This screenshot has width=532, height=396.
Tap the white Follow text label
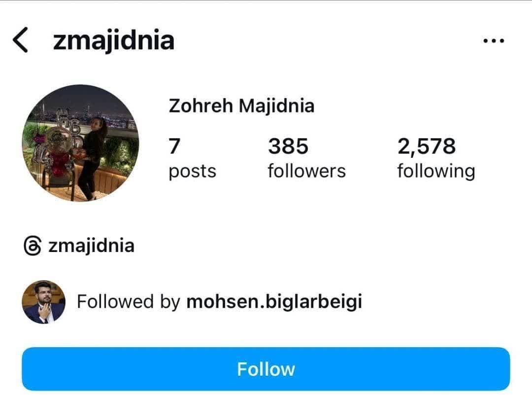266,369
